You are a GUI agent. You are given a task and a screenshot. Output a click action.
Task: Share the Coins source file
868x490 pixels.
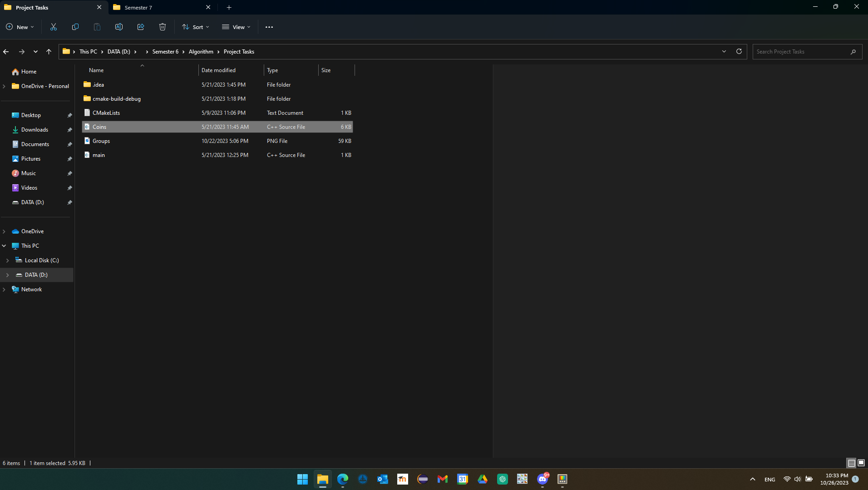pyautogui.click(x=140, y=27)
